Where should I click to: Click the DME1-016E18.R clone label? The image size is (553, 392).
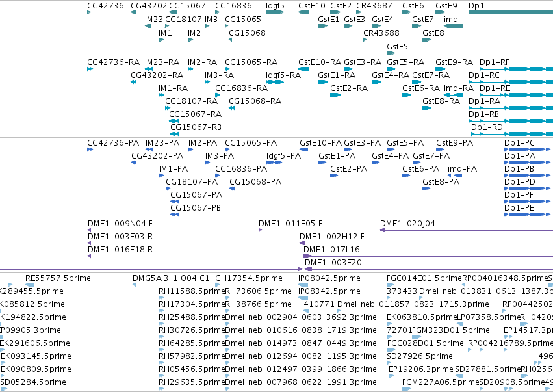tap(120, 250)
